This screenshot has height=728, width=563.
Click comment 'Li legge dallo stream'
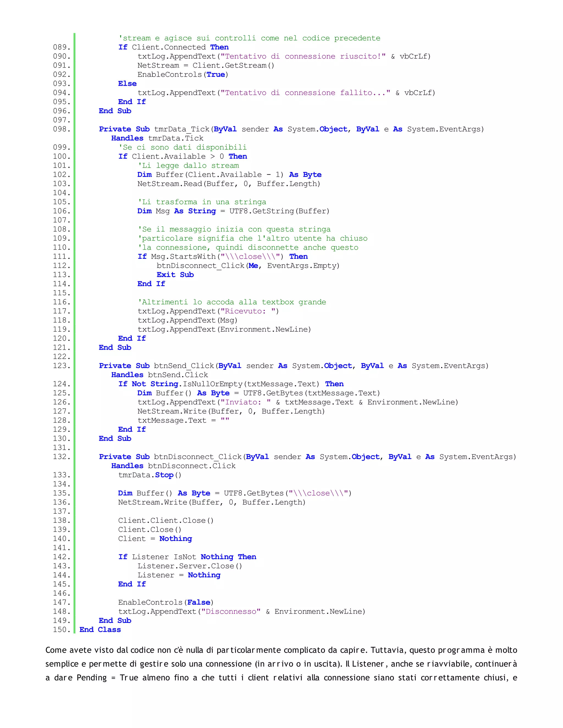pos(188,166)
